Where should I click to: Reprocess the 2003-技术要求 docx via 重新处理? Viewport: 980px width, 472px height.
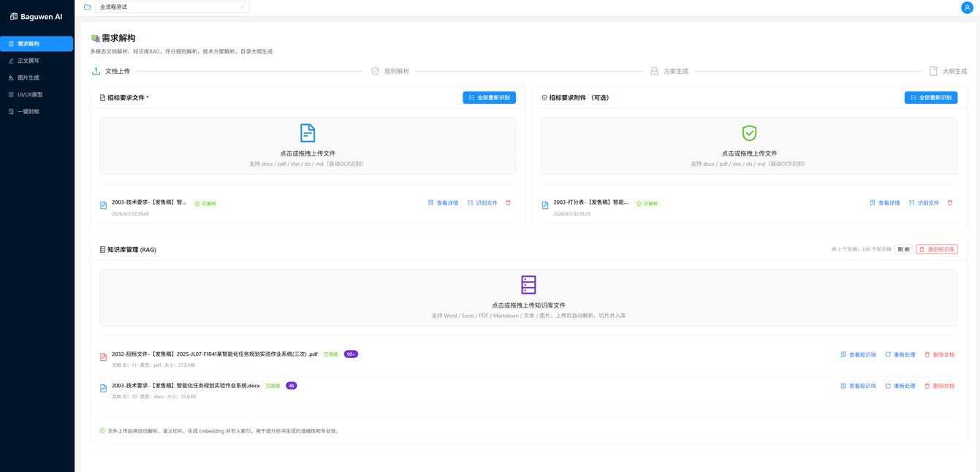tap(900, 386)
